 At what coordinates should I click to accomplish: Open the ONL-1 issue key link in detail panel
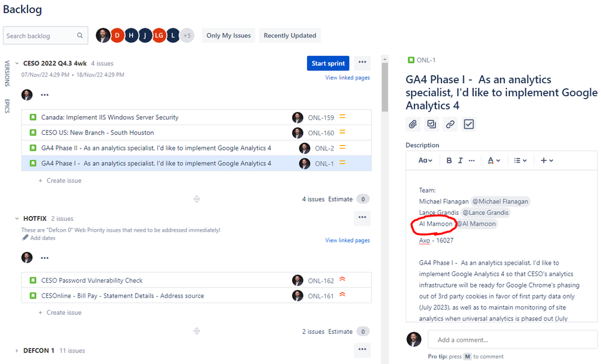[x=426, y=60]
